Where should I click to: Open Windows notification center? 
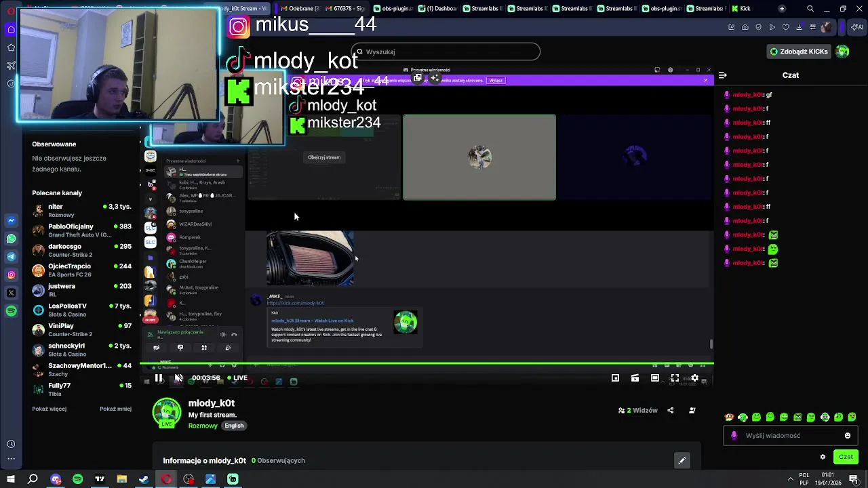coord(854,479)
